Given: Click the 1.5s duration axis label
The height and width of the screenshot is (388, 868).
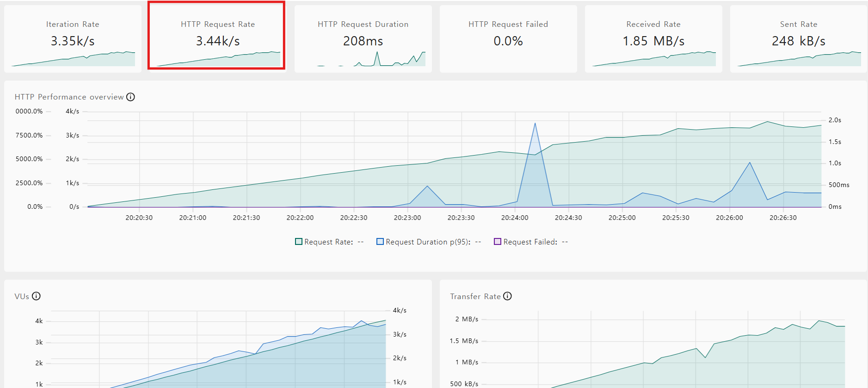Looking at the screenshot, I should [x=835, y=142].
